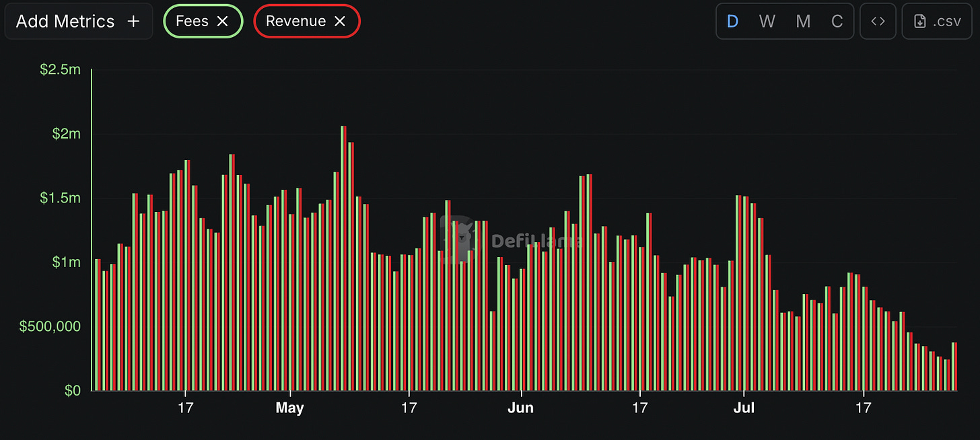Open the Add Metrics dropdown
Screen dimensions: 980x440
pos(78,22)
